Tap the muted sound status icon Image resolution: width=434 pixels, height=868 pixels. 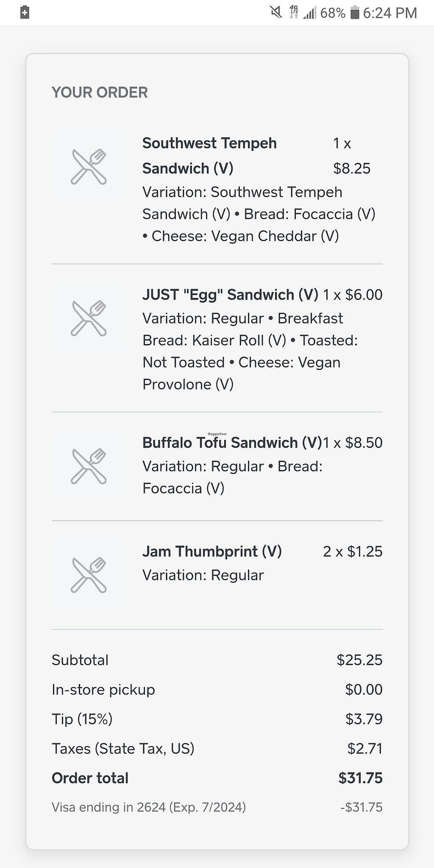[x=276, y=13]
